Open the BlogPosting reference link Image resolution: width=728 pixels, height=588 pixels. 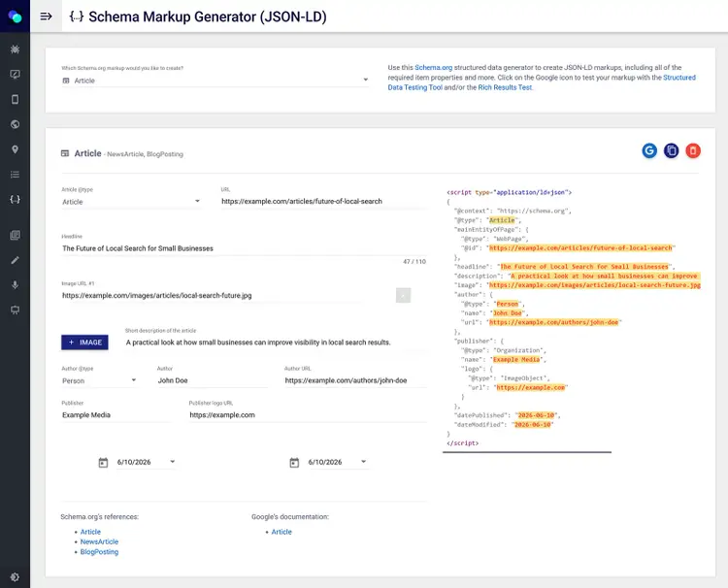99,552
